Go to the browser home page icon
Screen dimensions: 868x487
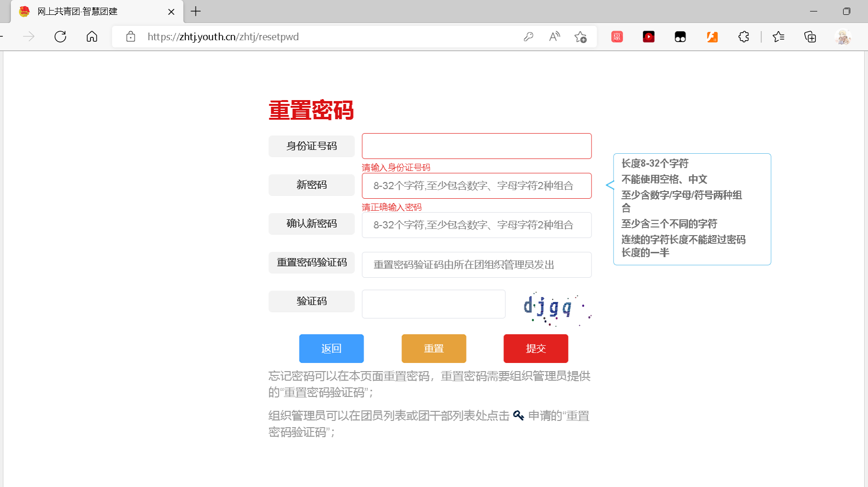click(x=92, y=37)
